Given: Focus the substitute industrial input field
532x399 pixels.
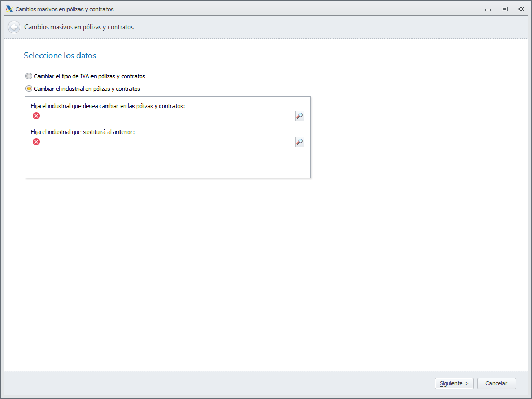Looking at the screenshot, I should pos(168,142).
